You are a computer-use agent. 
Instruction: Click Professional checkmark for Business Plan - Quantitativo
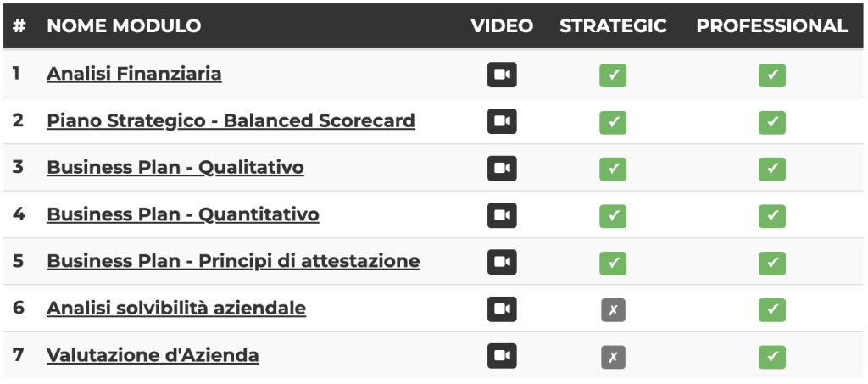(x=771, y=216)
